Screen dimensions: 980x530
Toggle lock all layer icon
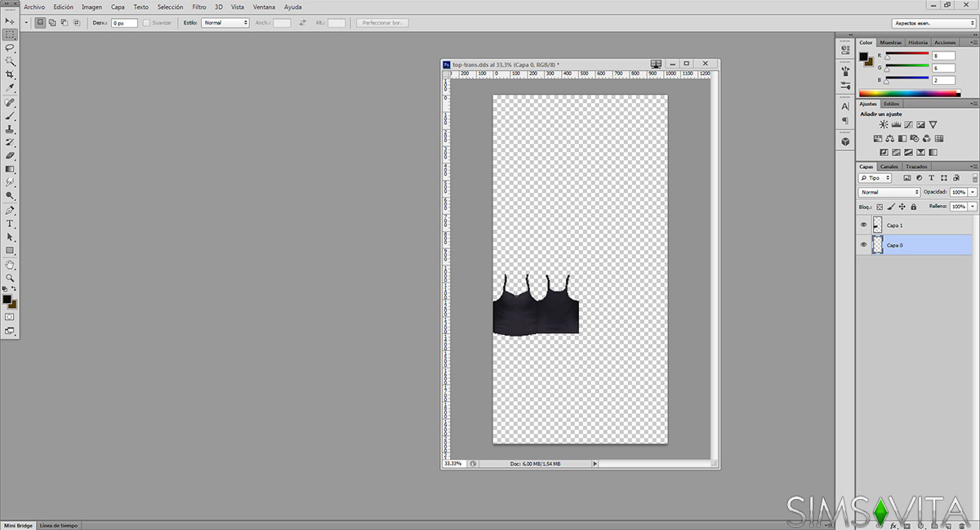point(913,207)
